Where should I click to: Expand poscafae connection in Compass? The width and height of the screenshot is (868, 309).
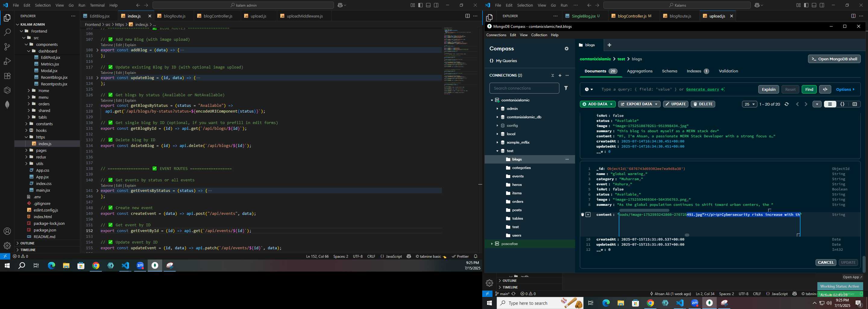tap(492, 244)
